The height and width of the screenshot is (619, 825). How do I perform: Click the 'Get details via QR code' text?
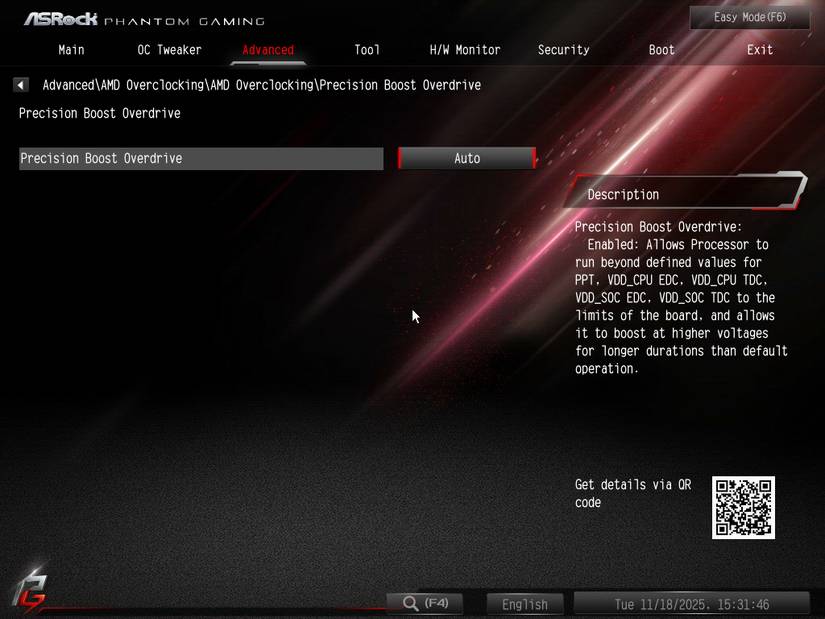633,493
